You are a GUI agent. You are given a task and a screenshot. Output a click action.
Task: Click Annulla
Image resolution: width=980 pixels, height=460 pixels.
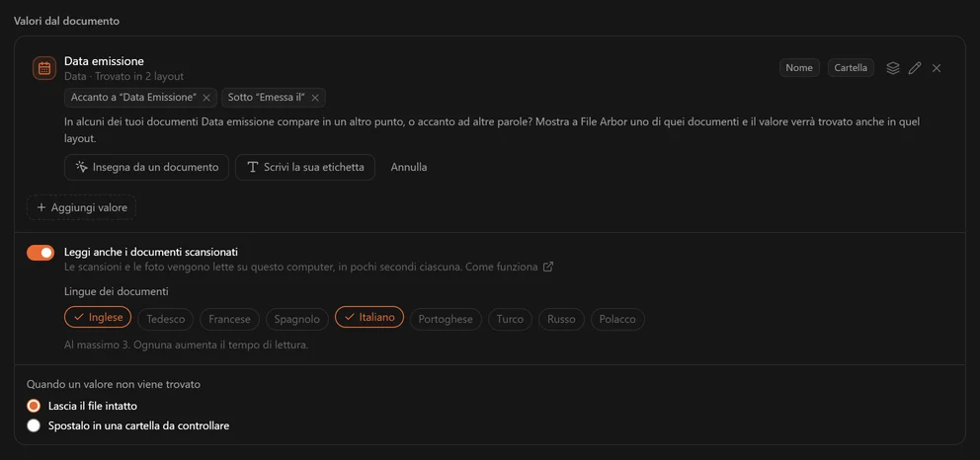pos(409,167)
